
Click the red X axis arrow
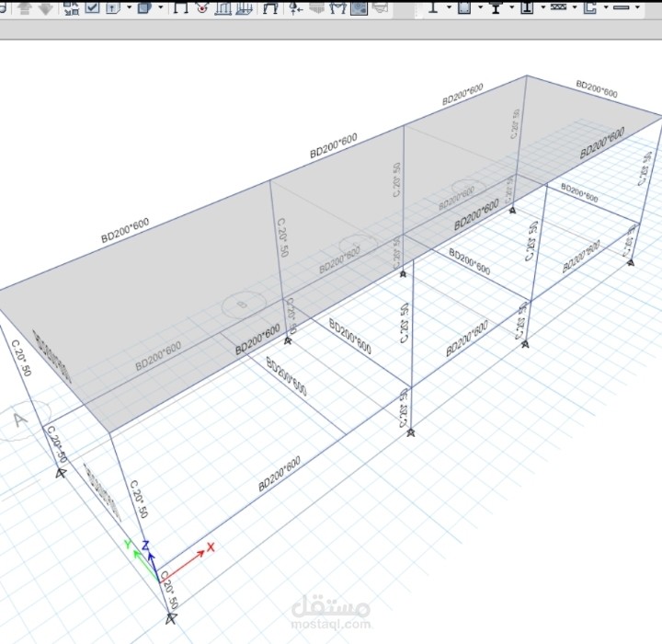click(183, 566)
